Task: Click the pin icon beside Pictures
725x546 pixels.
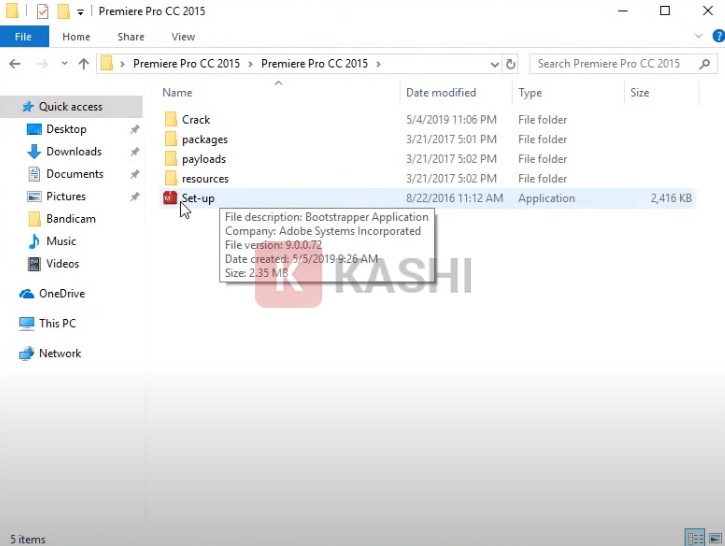Action: tap(135, 197)
